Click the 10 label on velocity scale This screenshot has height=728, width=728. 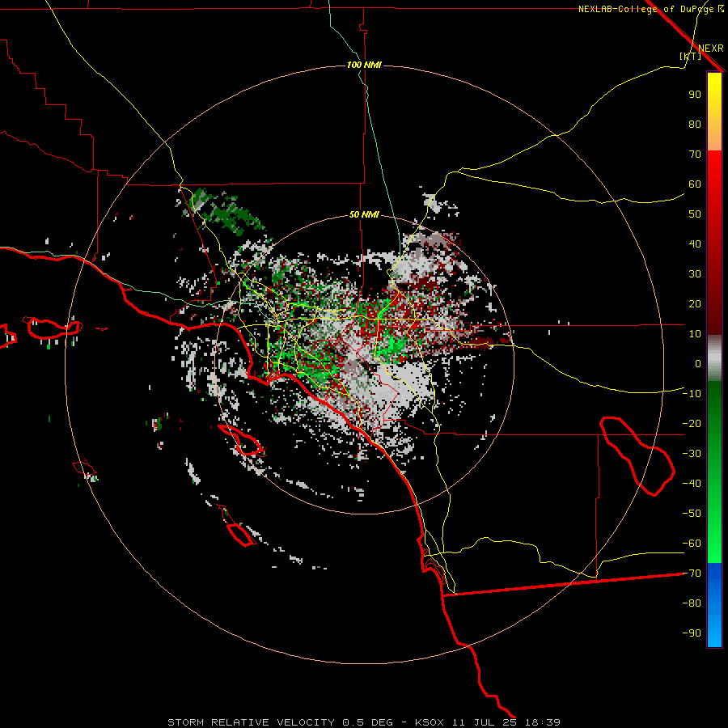[x=695, y=334]
